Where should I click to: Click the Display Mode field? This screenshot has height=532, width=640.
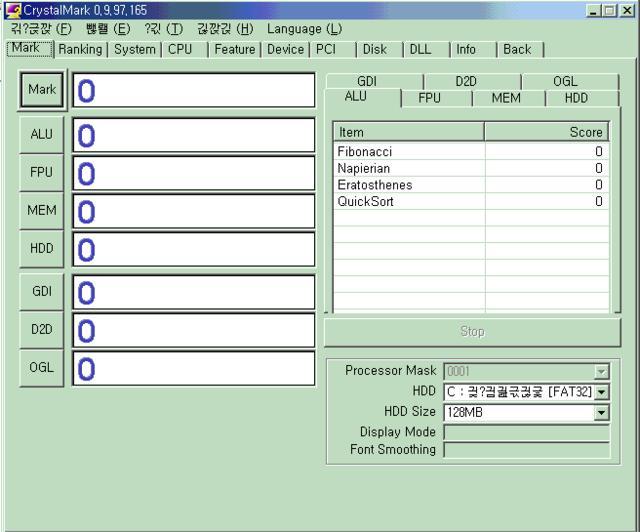(x=527, y=432)
